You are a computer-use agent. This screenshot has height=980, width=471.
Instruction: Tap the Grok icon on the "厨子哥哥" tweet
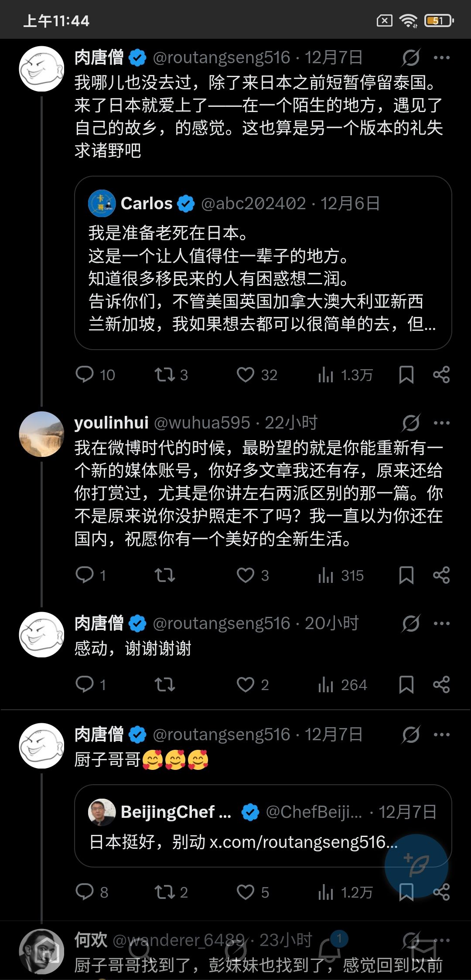[x=411, y=735]
